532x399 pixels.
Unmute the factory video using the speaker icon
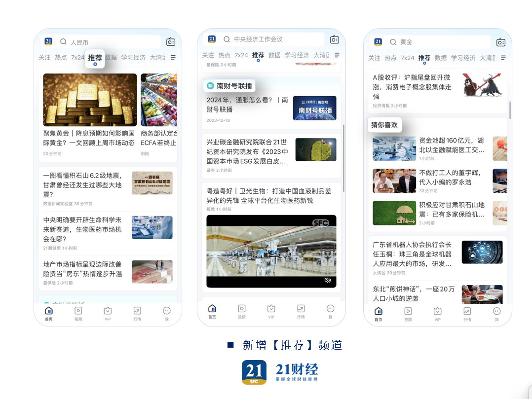pyautogui.click(x=327, y=280)
